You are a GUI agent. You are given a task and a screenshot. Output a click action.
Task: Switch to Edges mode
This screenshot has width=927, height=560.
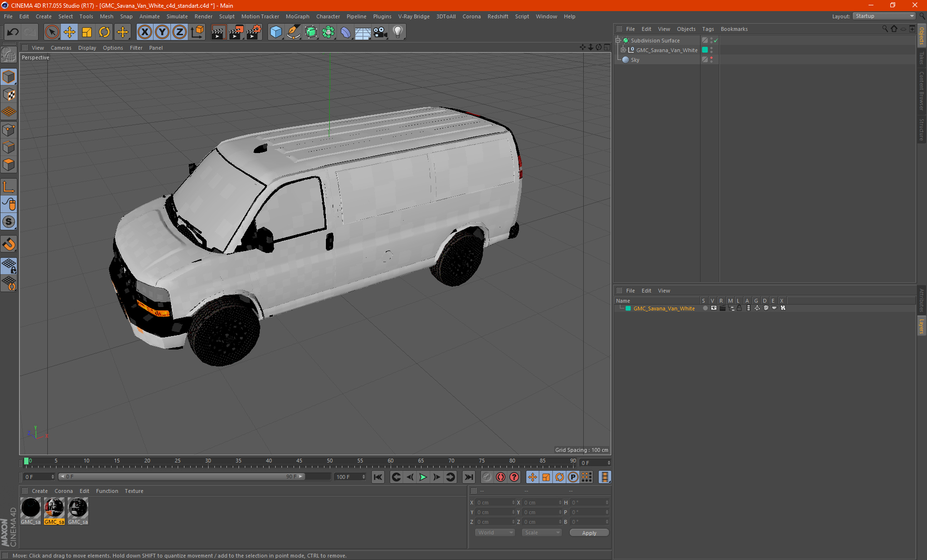[x=9, y=147]
